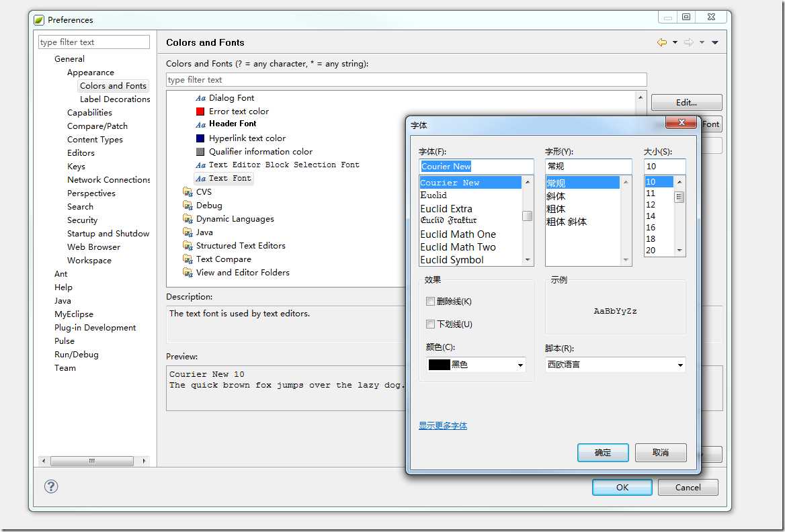The image size is (785, 532).
Task: Click the 确定 button in font dialog
Action: point(603,453)
